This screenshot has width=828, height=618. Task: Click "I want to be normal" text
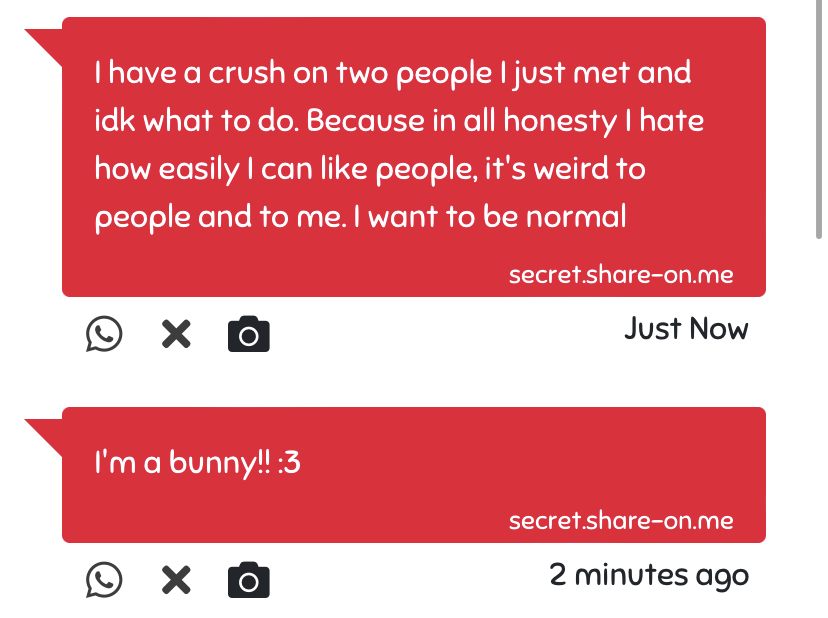(x=497, y=216)
